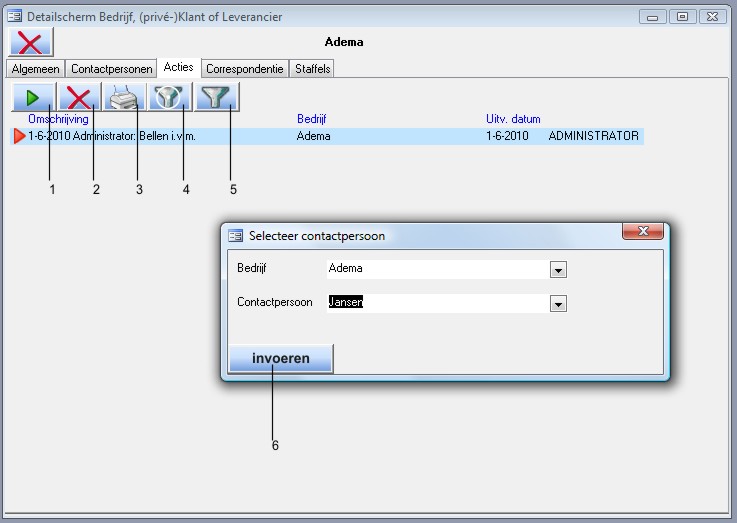737x523 pixels.
Task: Click the Omschrijving column header
Action: [58, 119]
